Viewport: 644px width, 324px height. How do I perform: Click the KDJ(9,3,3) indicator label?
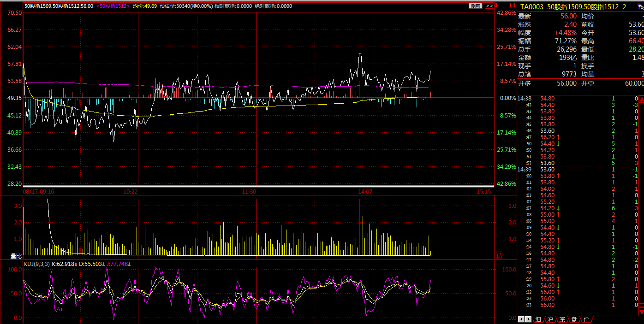pos(36,264)
